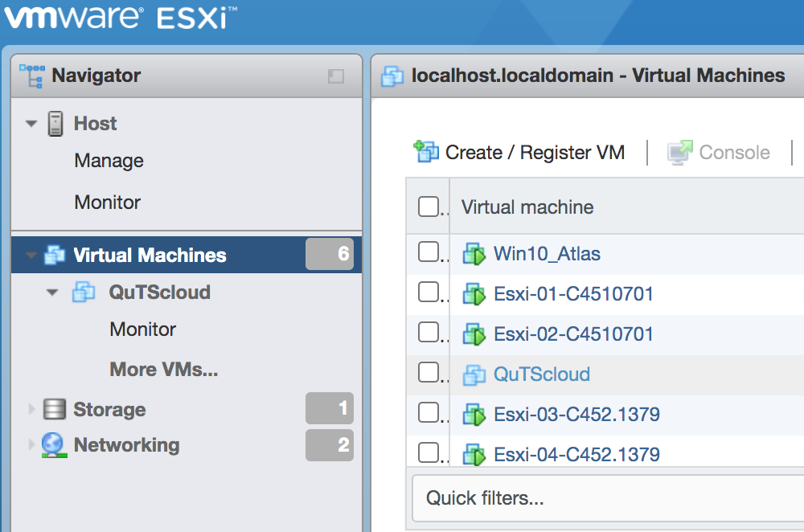The height and width of the screenshot is (532, 804).
Task: Select Networking in the Navigator
Action: [127, 445]
